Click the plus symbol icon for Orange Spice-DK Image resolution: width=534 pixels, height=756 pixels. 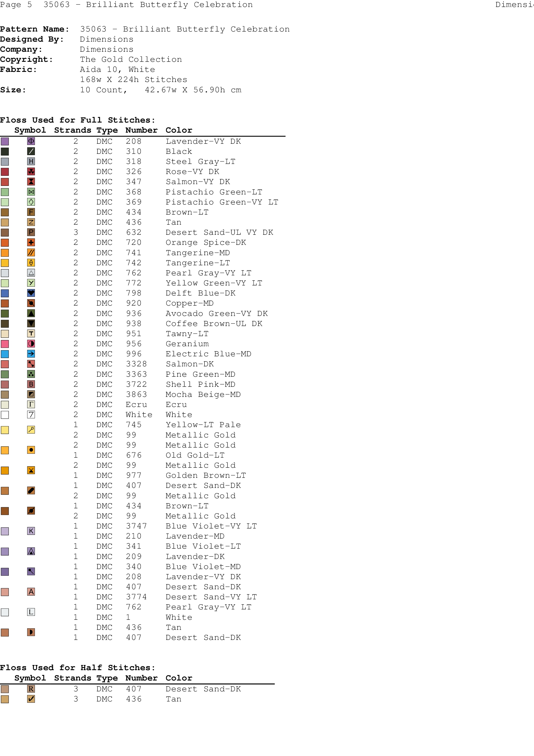[31, 242]
